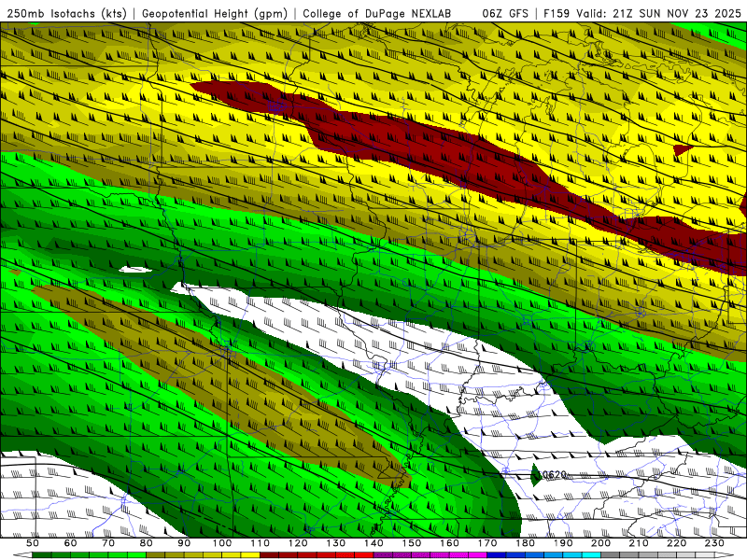The width and height of the screenshot is (747, 560).
Task: Click the 110 value on the color scale
Action: click(x=261, y=543)
